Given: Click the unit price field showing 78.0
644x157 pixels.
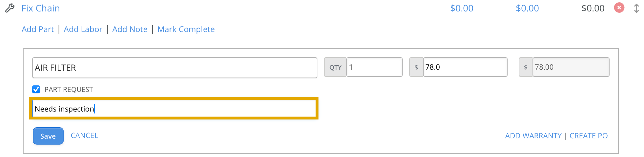Looking at the screenshot, I should point(465,67).
